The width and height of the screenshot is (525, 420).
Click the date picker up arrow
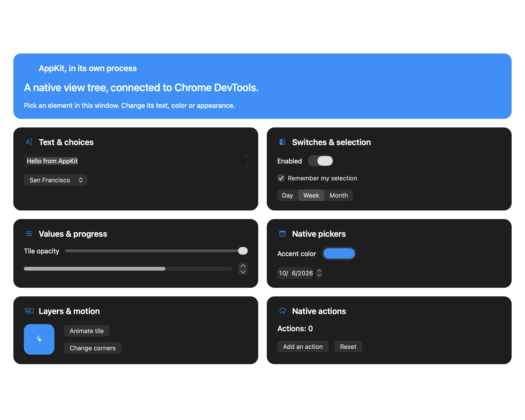(x=319, y=271)
